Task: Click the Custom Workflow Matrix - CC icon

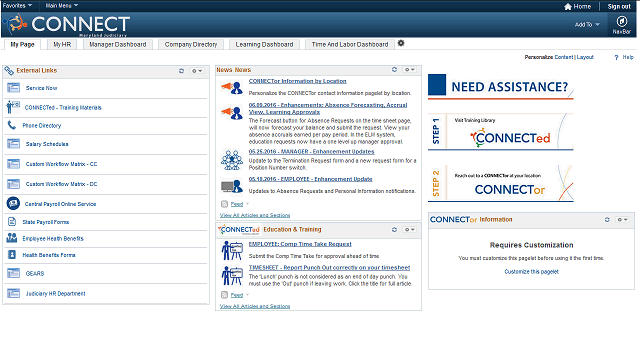Action: [x=13, y=164]
